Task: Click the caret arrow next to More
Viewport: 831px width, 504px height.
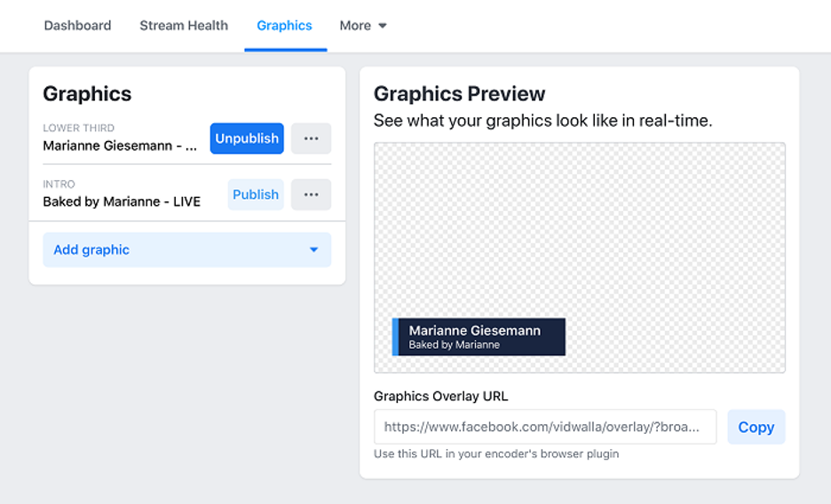Action: tap(383, 26)
